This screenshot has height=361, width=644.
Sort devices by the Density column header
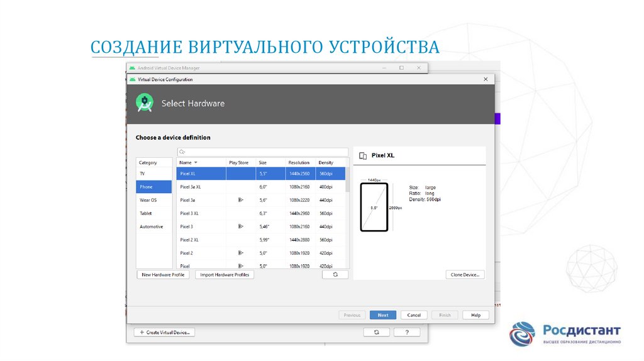click(x=326, y=163)
